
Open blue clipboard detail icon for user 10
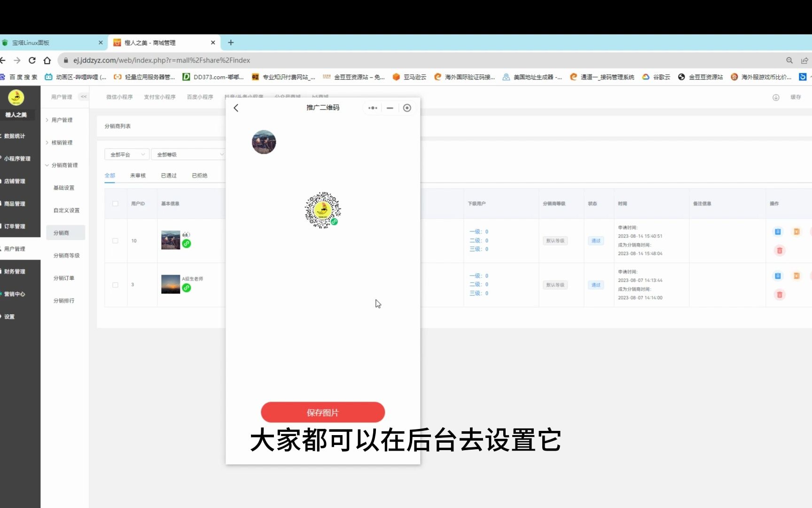point(778,231)
